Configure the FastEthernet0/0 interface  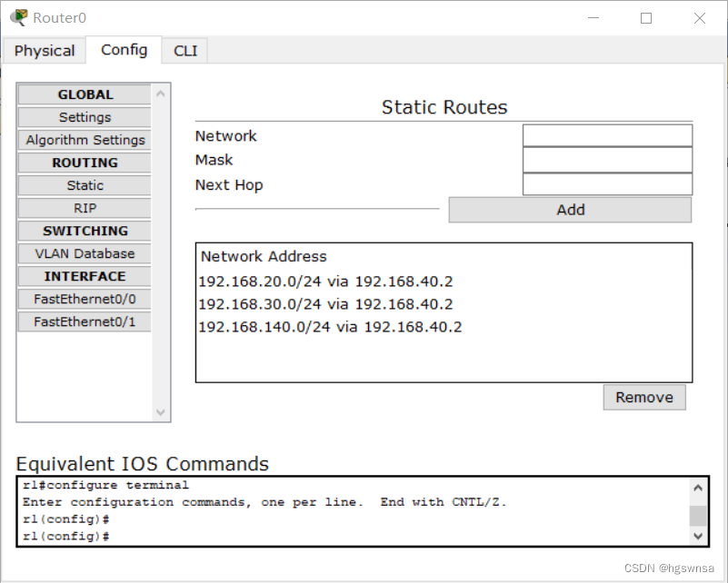(x=85, y=299)
